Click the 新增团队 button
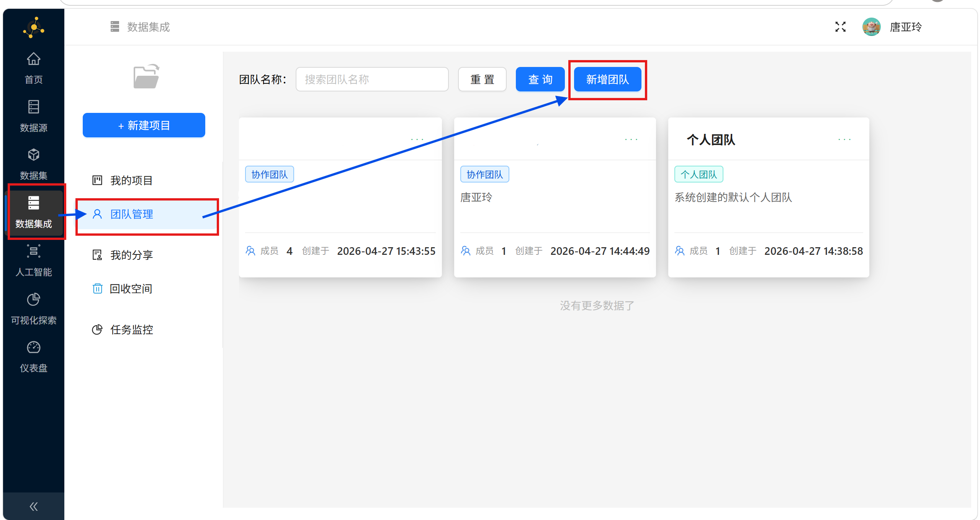980x520 pixels. 607,80
